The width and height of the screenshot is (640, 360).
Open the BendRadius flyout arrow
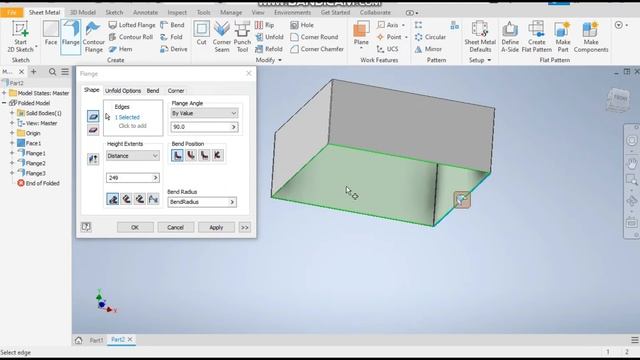click(x=232, y=202)
